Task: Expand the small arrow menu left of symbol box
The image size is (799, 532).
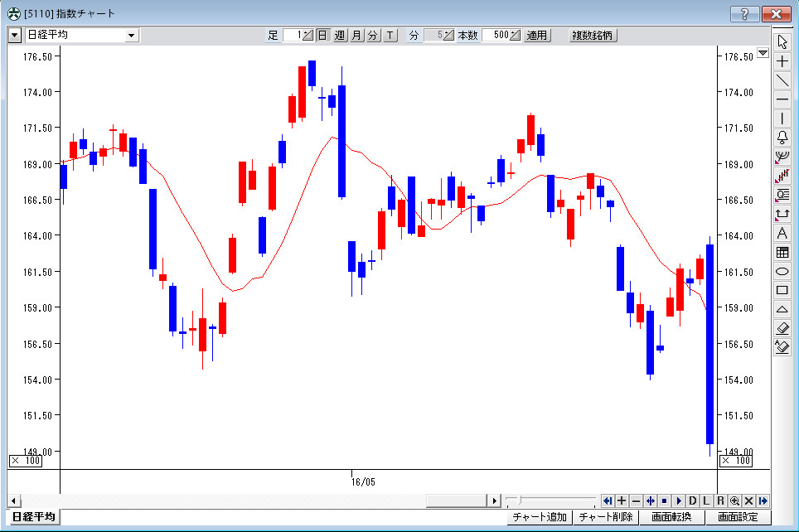Action: point(15,36)
